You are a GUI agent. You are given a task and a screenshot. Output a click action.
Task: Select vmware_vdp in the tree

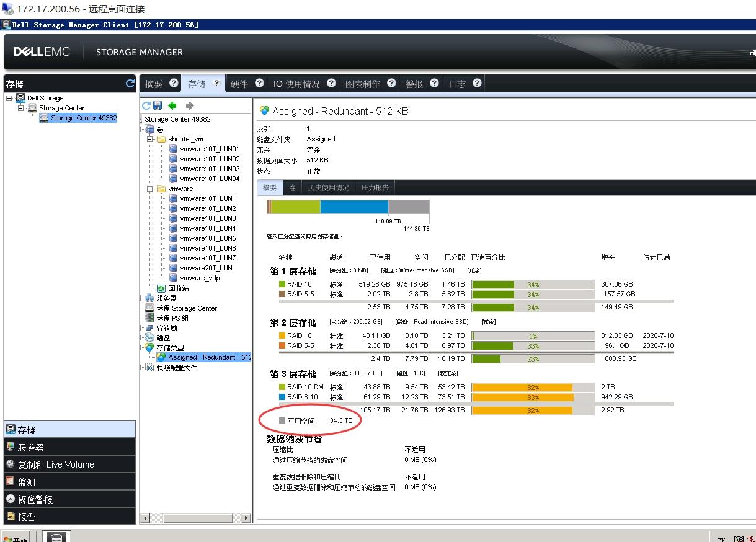coord(200,278)
